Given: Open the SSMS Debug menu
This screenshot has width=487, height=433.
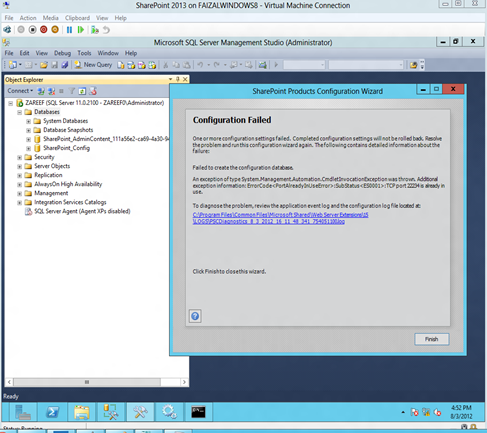Looking at the screenshot, I should pyautogui.click(x=62, y=53).
